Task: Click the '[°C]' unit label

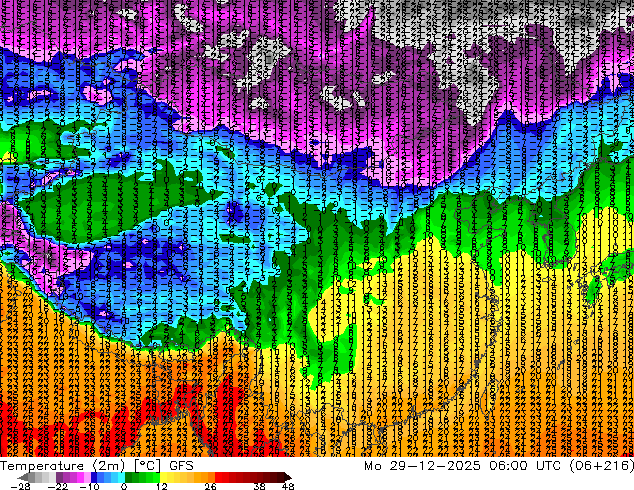Action: tap(148, 466)
